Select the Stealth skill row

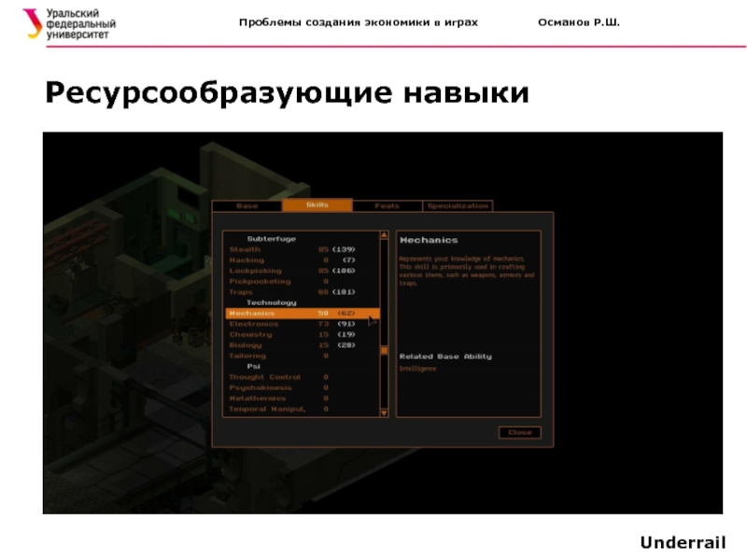tap(302, 249)
